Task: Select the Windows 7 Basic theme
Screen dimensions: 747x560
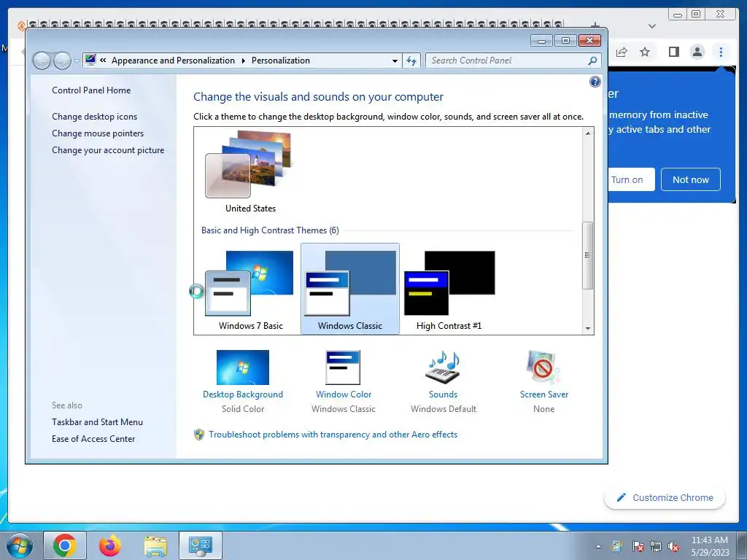Action: [x=249, y=289]
